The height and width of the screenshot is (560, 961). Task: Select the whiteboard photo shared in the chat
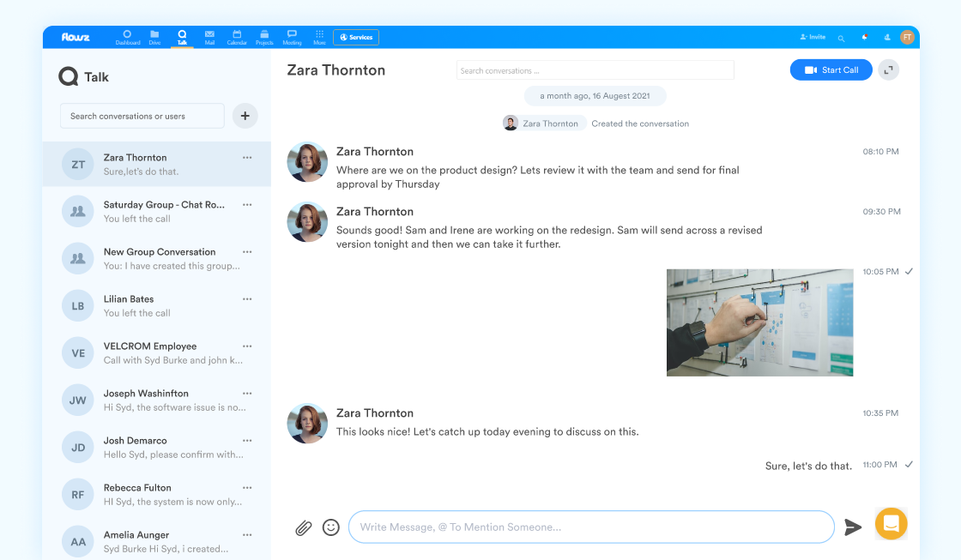pos(759,322)
